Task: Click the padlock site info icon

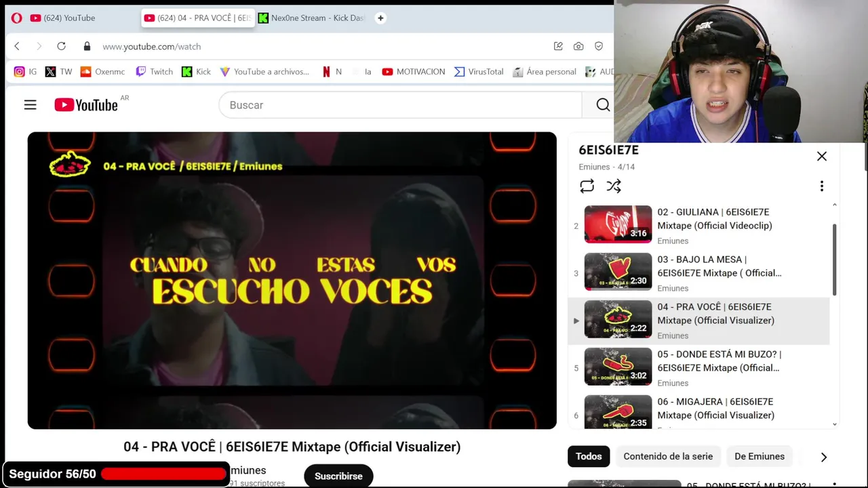Action: [x=87, y=46]
